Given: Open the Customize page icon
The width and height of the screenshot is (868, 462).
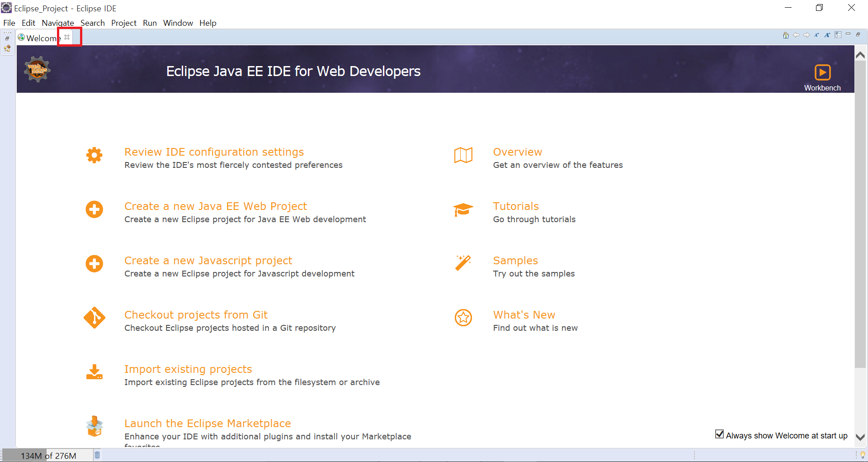Looking at the screenshot, I should tap(838, 35).
